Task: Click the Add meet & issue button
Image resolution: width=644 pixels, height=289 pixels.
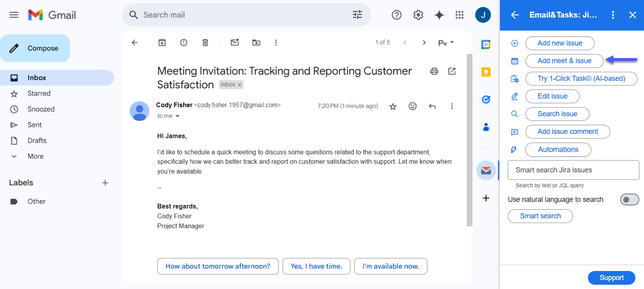Action: 564,61
